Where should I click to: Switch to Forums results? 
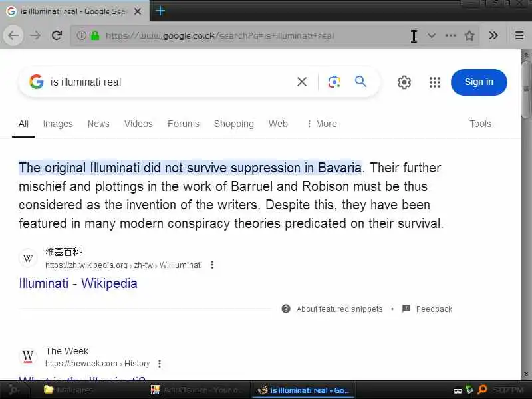(184, 124)
